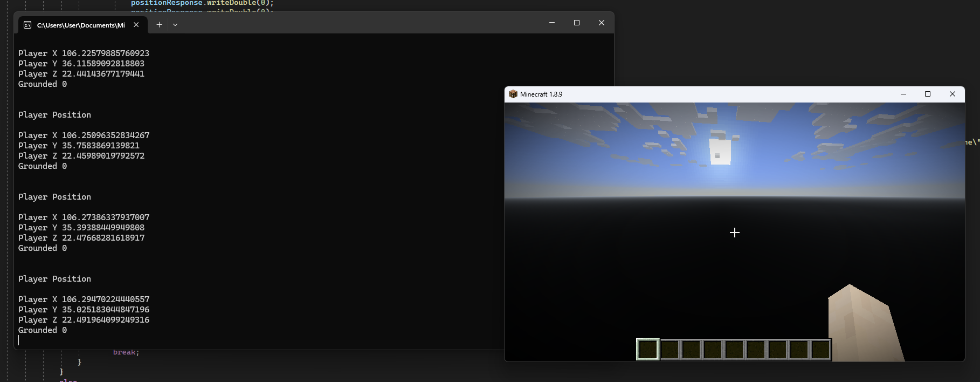Select the fifth hotbar slot in the middle
This screenshot has width=980, height=382.
pos(734,350)
